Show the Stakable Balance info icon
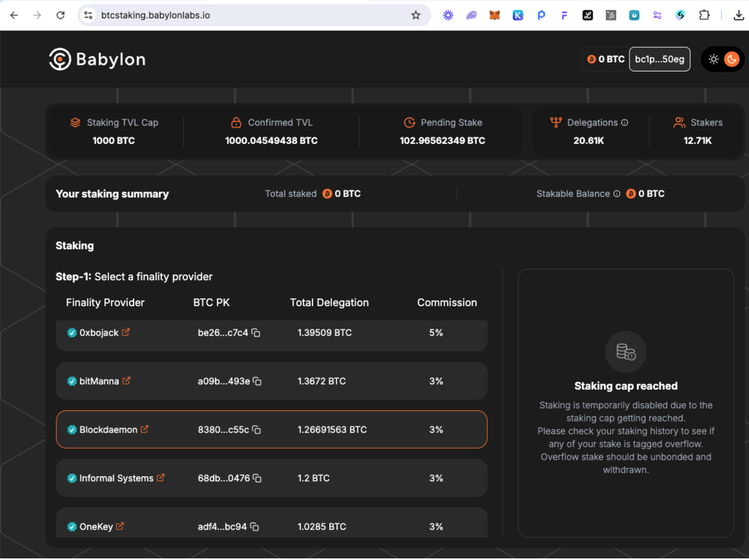This screenshot has width=749, height=560. pos(617,194)
